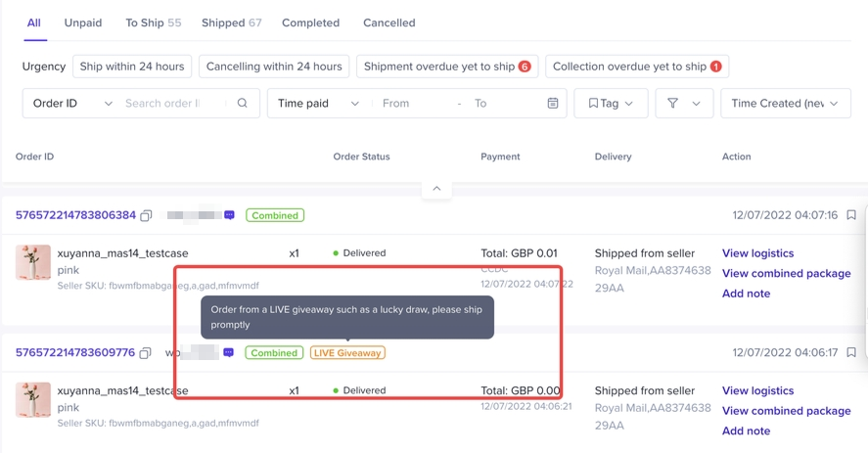Viewport: 868px width, 453px height.
Task: Toggle Shipment overdue yet to ship filter
Action: pos(446,67)
